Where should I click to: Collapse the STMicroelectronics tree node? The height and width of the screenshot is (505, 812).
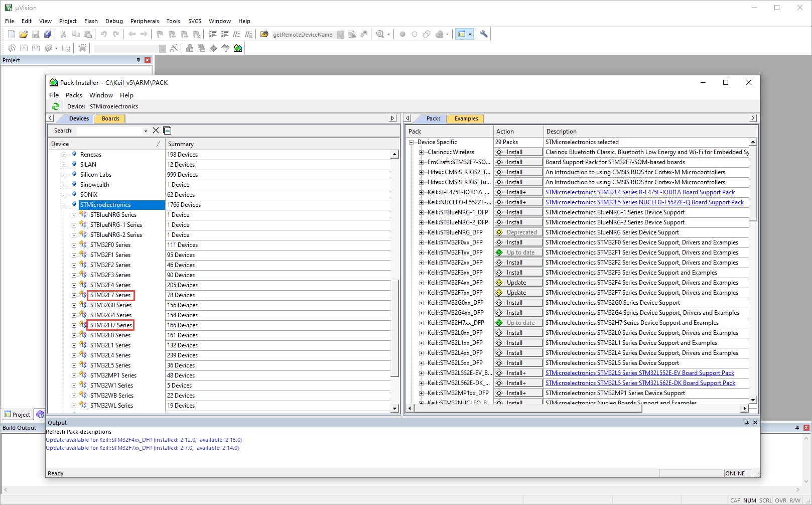64,205
